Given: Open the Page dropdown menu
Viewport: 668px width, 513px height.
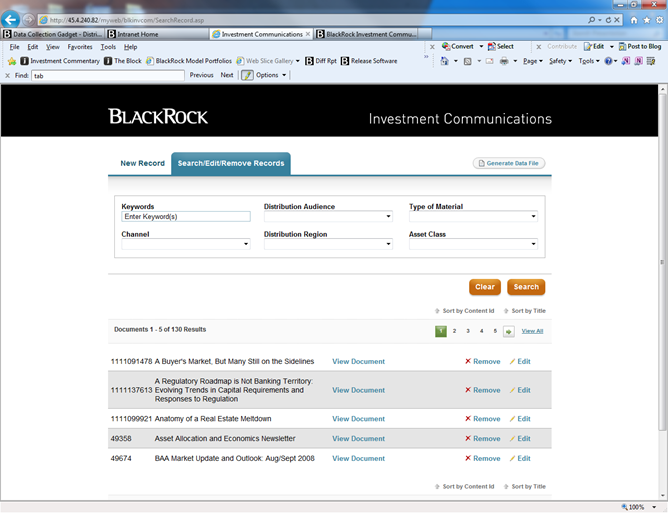Looking at the screenshot, I should (533, 61).
